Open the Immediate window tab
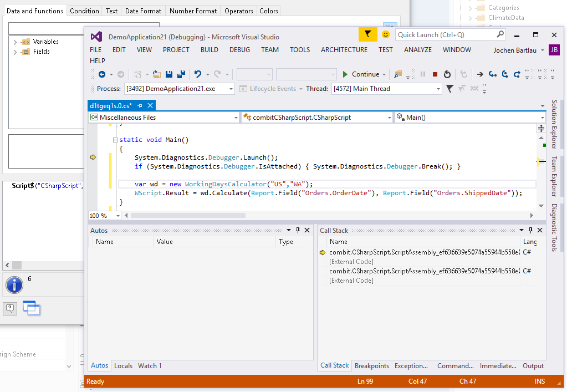 coord(498,365)
